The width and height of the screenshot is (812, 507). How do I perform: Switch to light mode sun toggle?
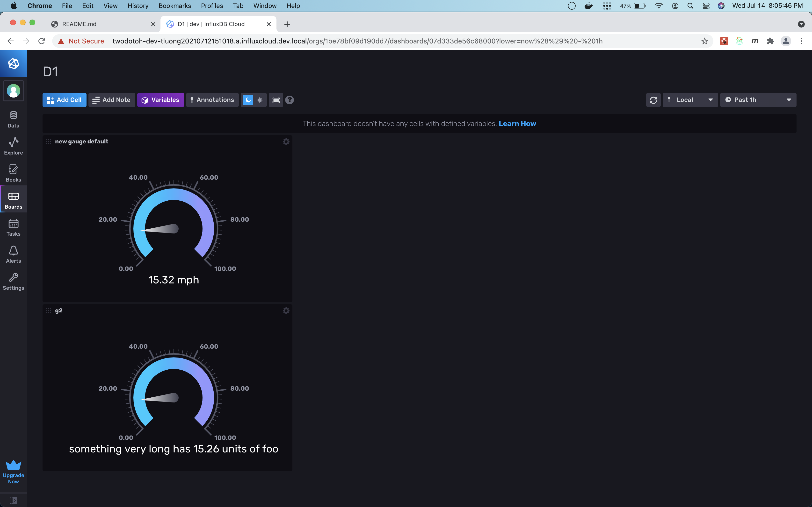point(260,100)
